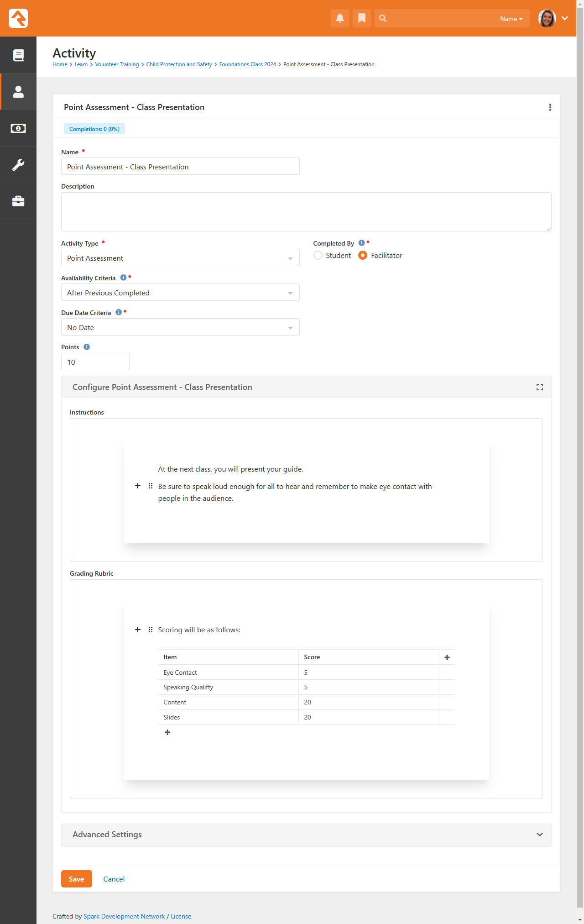Click the Points input field
Image resolution: width=584 pixels, height=924 pixels.
click(x=95, y=362)
